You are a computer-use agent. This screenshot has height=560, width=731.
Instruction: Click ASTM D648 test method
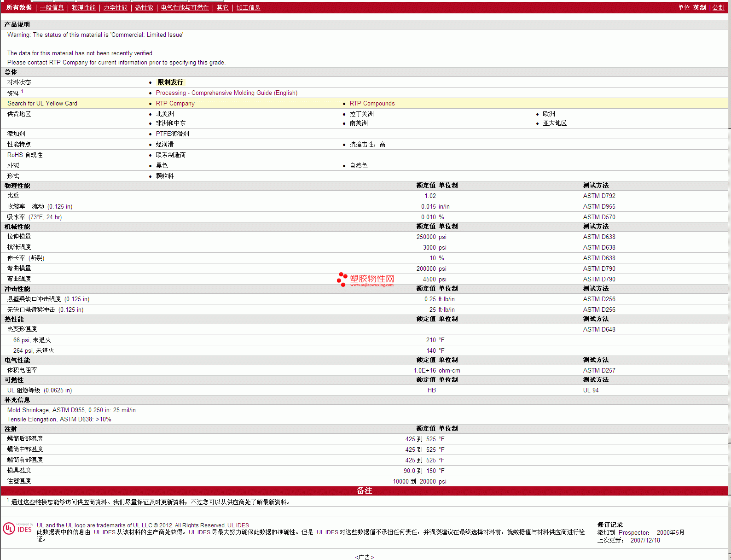coord(599,330)
